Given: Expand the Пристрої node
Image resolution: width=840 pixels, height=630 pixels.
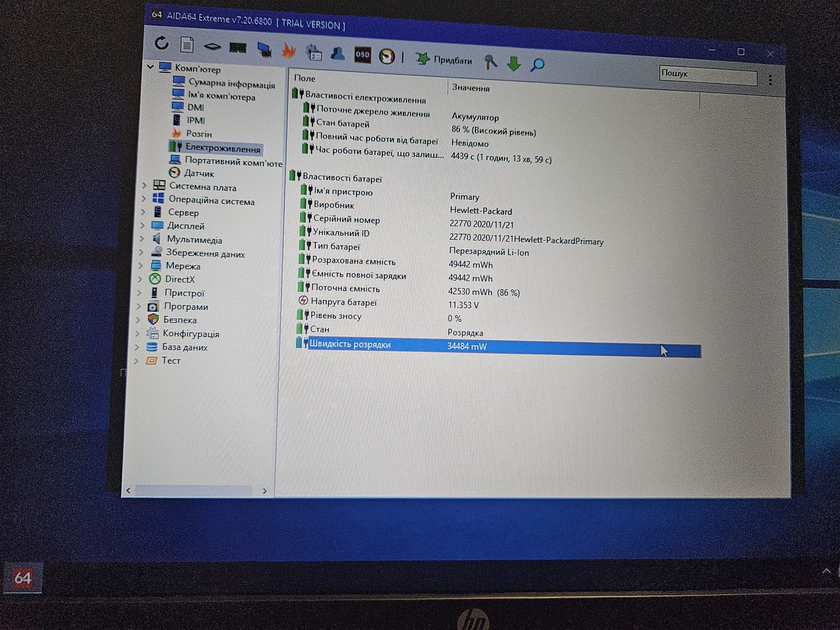Looking at the screenshot, I should pos(139,292).
